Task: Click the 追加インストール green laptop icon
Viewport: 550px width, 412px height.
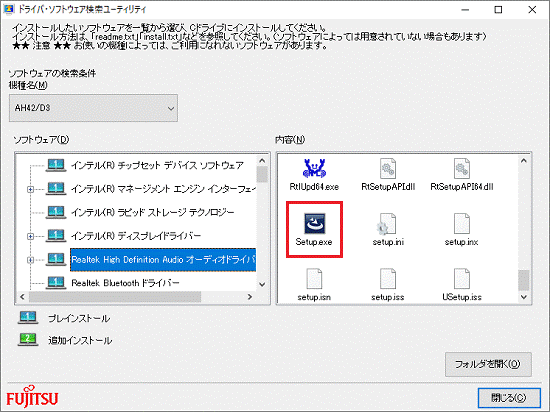Action: [28, 339]
